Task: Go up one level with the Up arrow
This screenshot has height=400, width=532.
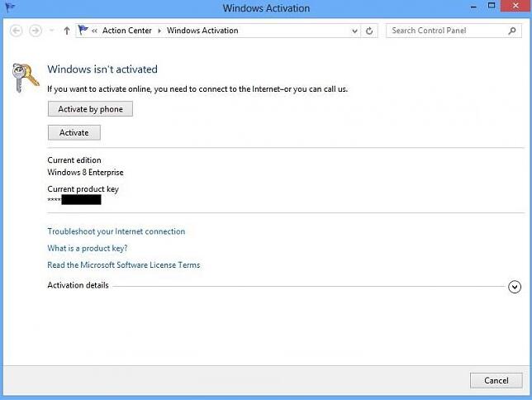Action: [x=66, y=31]
